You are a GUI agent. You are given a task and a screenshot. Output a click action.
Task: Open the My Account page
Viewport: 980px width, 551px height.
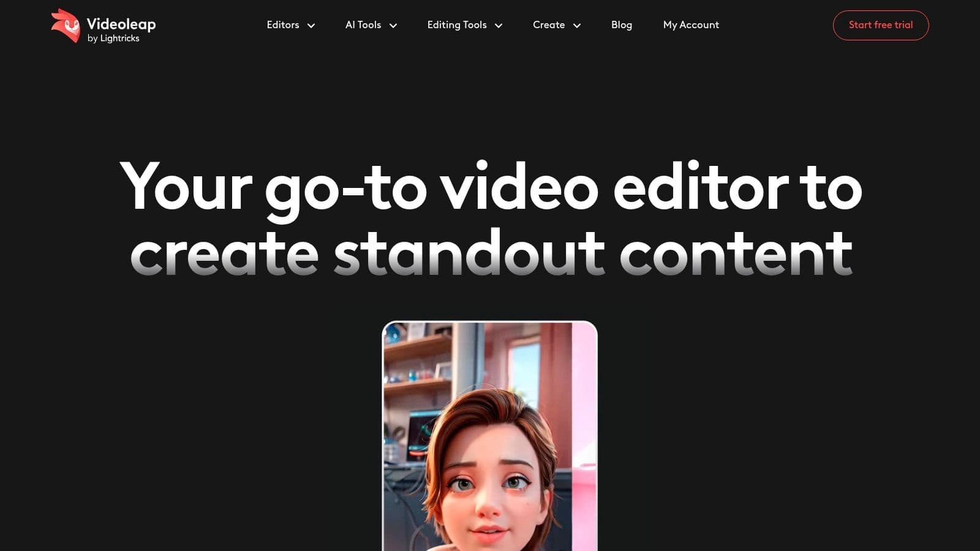tap(691, 25)
